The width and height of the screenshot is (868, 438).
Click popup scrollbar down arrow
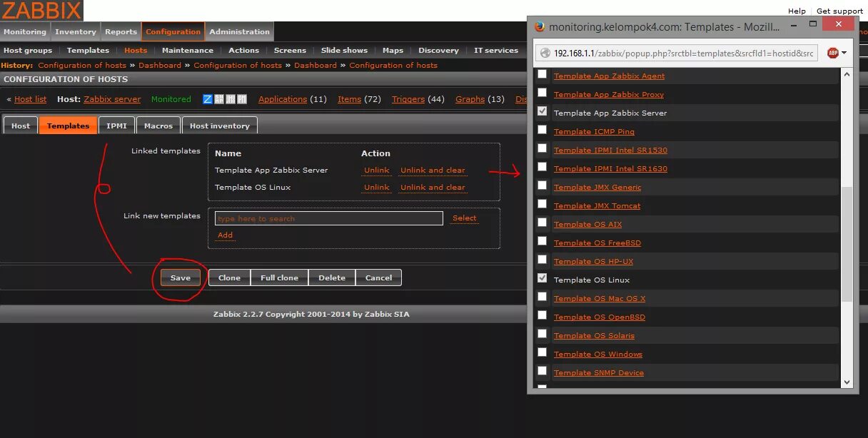[847, 382]
